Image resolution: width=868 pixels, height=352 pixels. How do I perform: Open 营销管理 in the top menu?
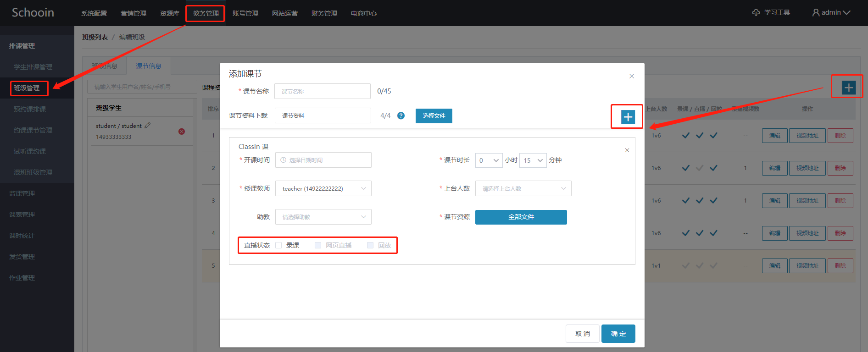[134, 13]
